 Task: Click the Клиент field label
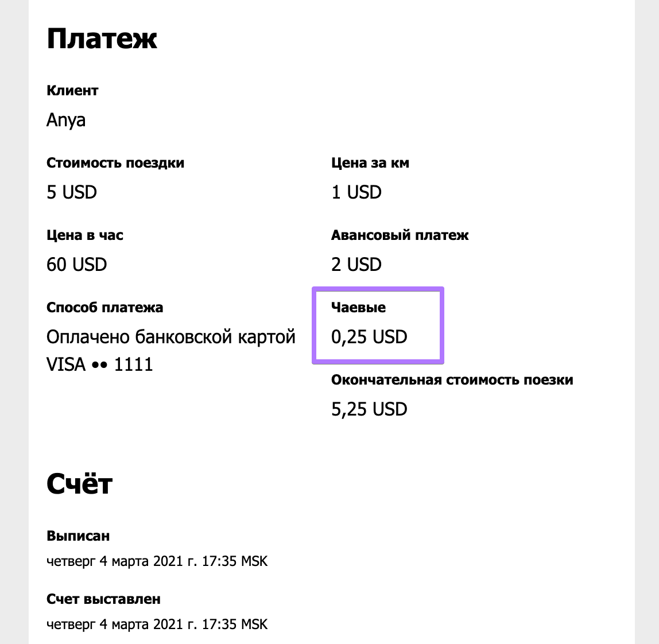click(x=72, y=90)
